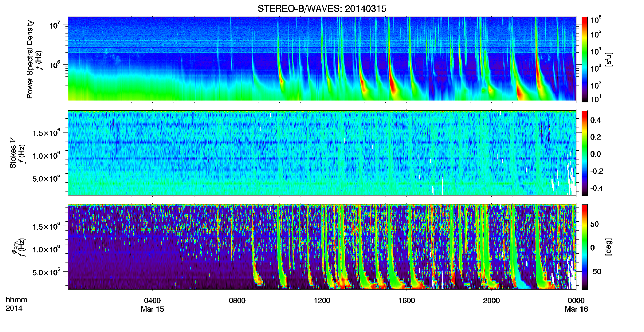
Task: Select the 5.0×10^5 tick on the φRTN axis
Action: point(46,272)
